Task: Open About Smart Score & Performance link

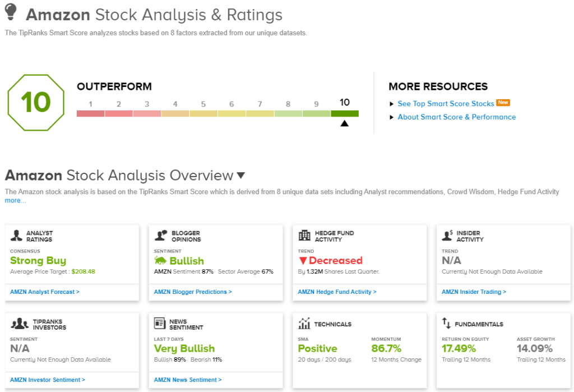Action: tap(456, 117)
